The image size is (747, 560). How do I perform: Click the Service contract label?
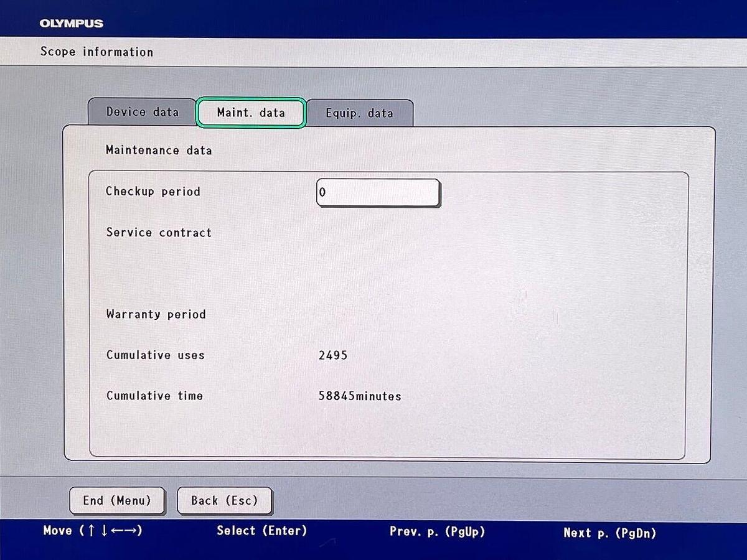coord(159,232)
